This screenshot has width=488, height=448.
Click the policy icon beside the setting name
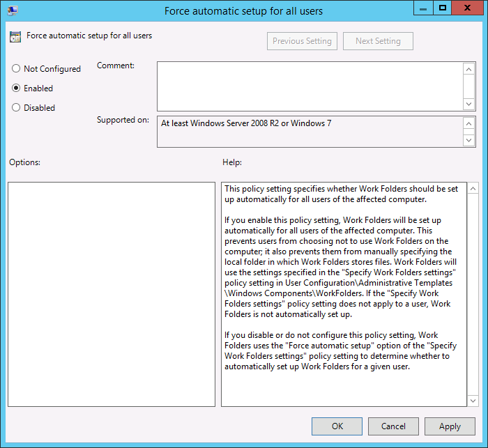coord(15,37)
